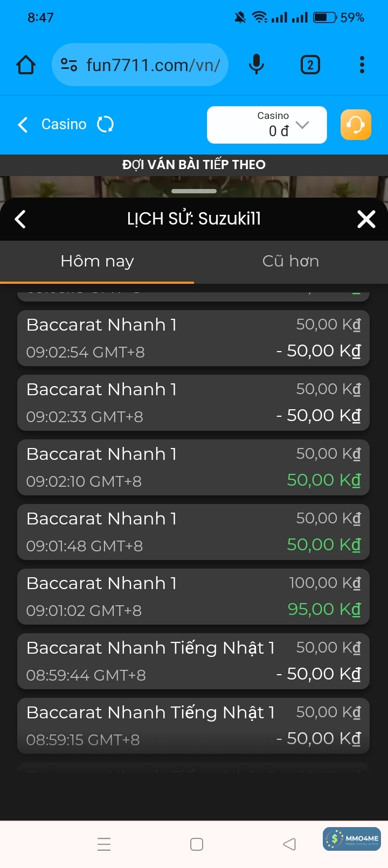
Task: Tap the fun7711.com address bar
Action: (x=153, y=65)
